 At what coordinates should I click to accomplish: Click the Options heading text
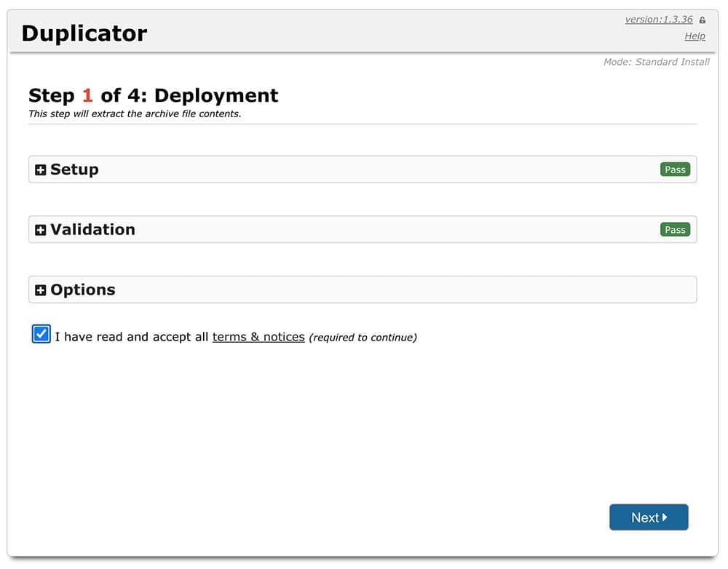pos(83,290)
